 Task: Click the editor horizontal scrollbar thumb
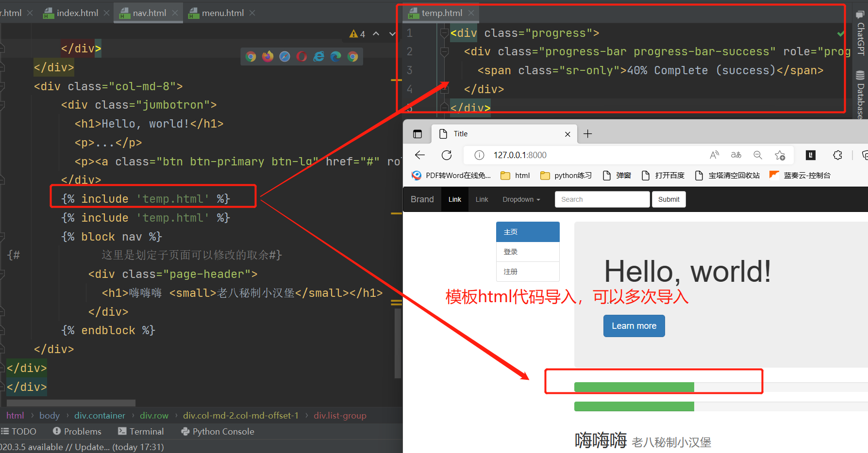pos(71,403)
